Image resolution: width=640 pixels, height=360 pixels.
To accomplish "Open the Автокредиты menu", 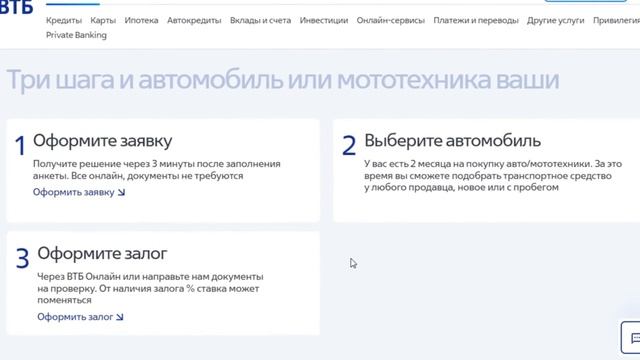I will coord(194,20).
